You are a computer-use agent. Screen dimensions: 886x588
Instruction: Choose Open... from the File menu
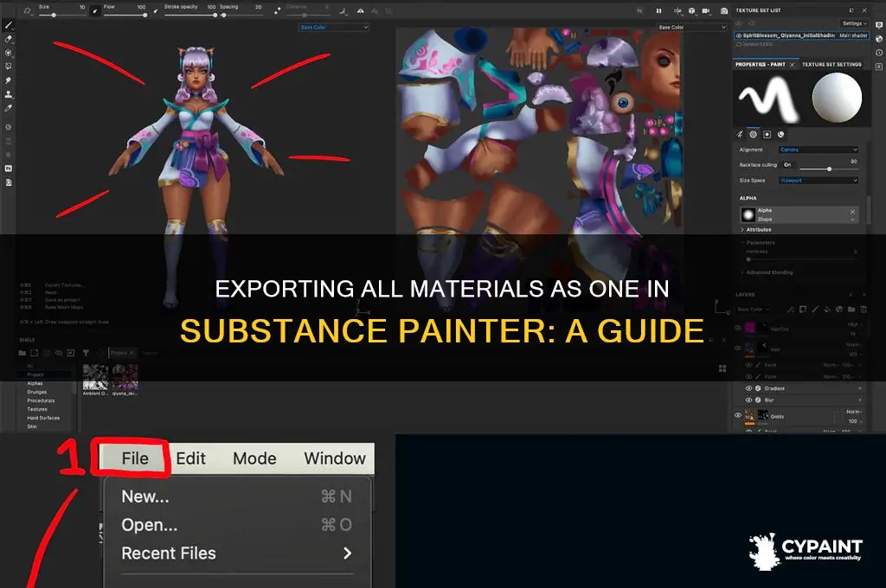click(236, 525)
